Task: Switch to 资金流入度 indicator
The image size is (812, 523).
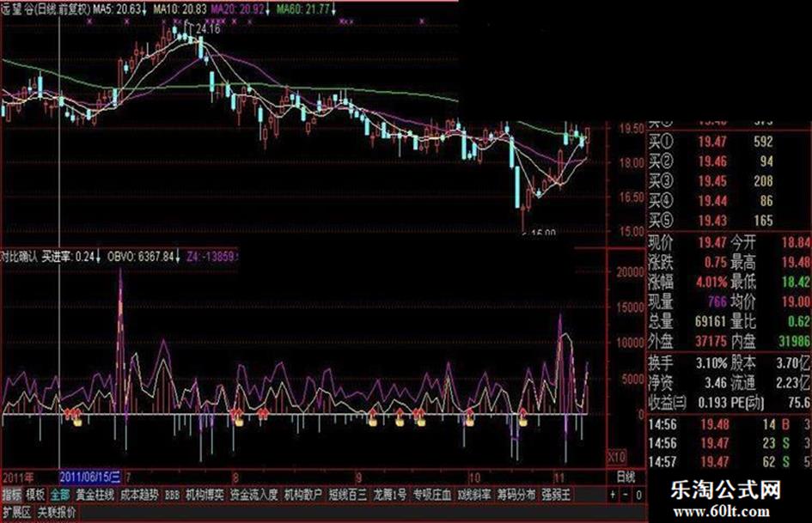Action: (253, 495)
